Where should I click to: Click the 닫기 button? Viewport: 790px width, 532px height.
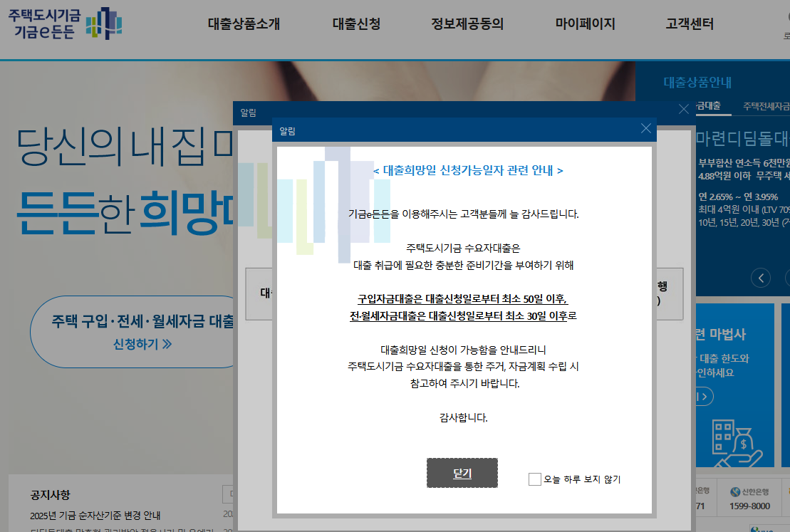coord(462,473)
